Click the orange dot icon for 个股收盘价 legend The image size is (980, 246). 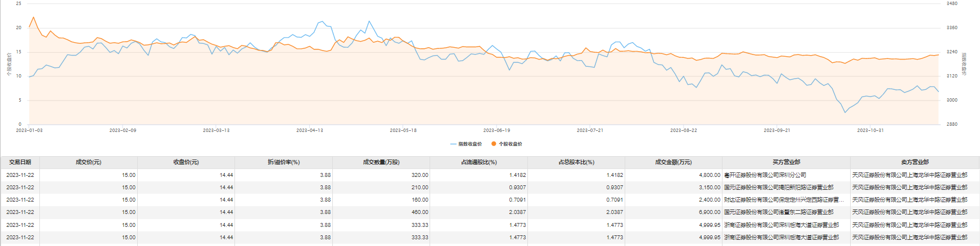pyautogui.click(x=494, y=144)
